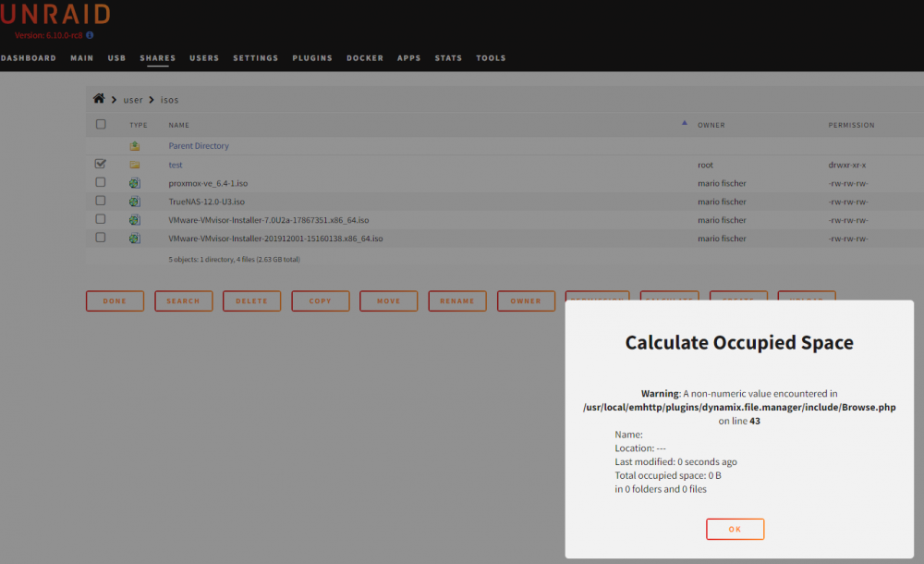Toggle the select-all checkbox in header

pyautogui.click(x=101, y=124)
